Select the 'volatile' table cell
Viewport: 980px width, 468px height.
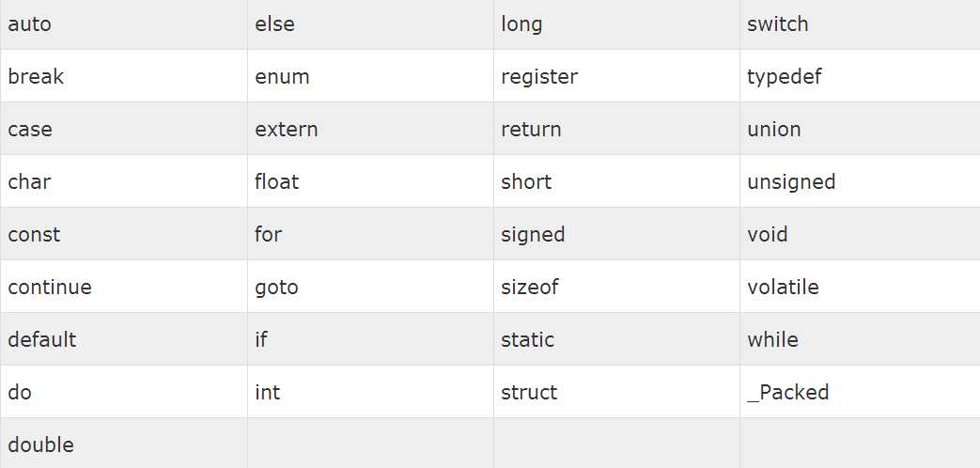783,287
